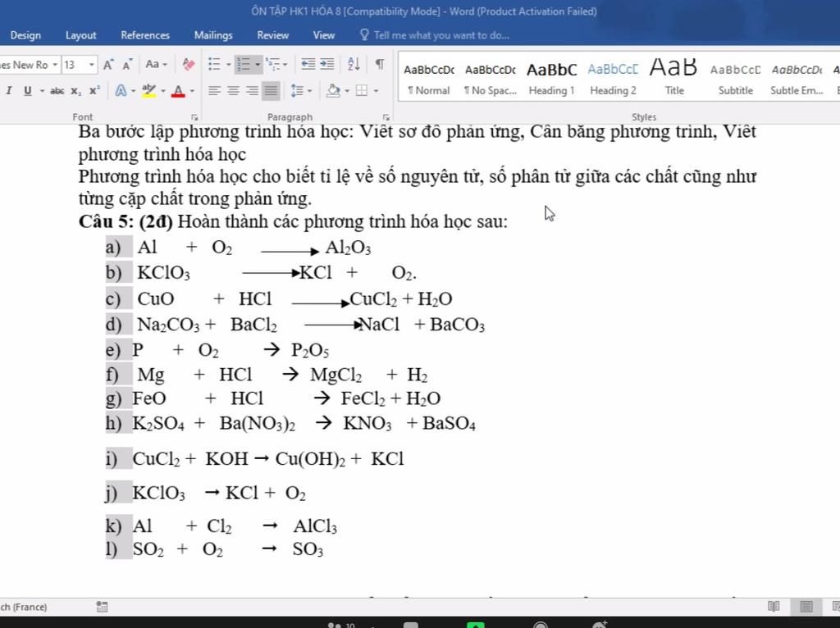Toggle show paragraph marks

click(x=379, y=64)
